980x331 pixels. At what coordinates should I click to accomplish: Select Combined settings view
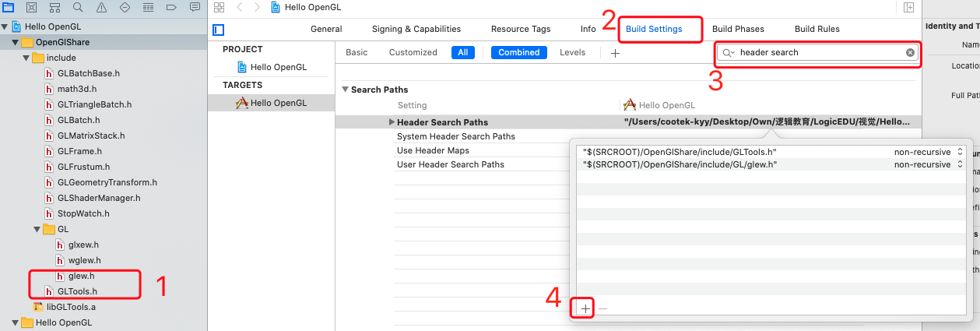(x=519, y=52)
